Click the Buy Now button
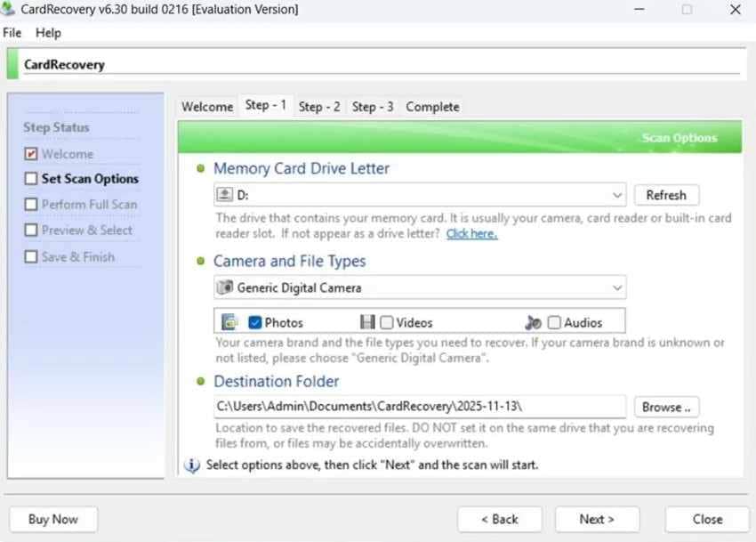The height and width of the screenshot is (542, 756). [53, 520]
